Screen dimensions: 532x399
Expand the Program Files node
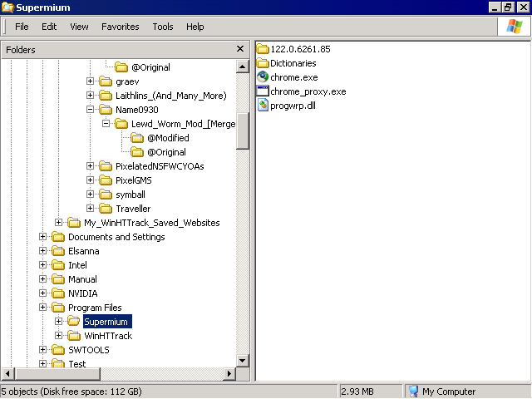42,308
